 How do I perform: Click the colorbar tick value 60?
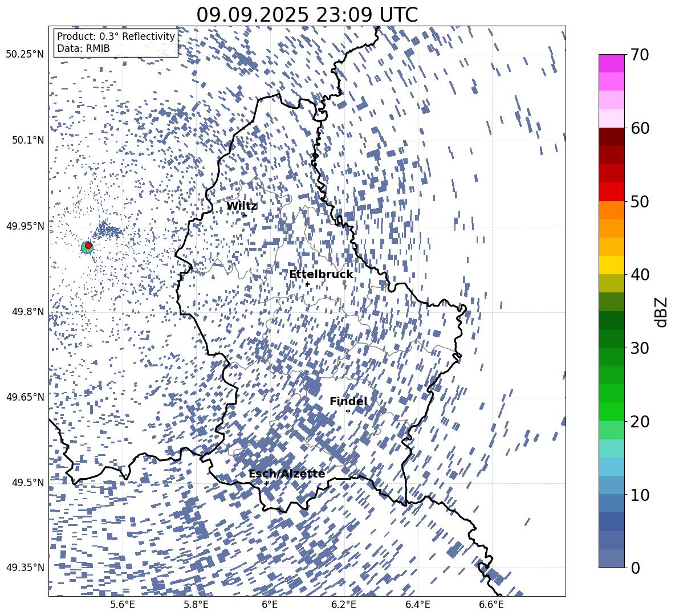[640, 128]
